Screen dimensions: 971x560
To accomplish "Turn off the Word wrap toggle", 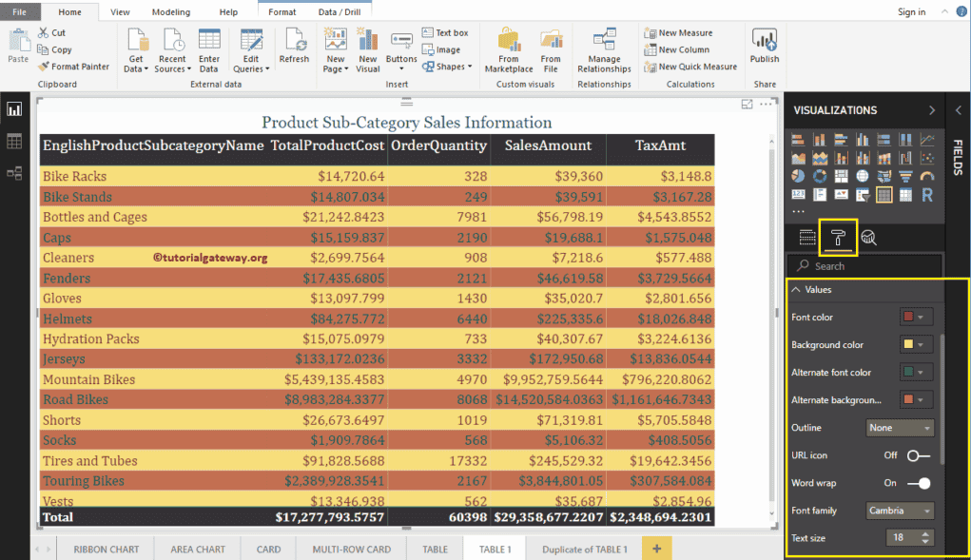I will point(921,482).
